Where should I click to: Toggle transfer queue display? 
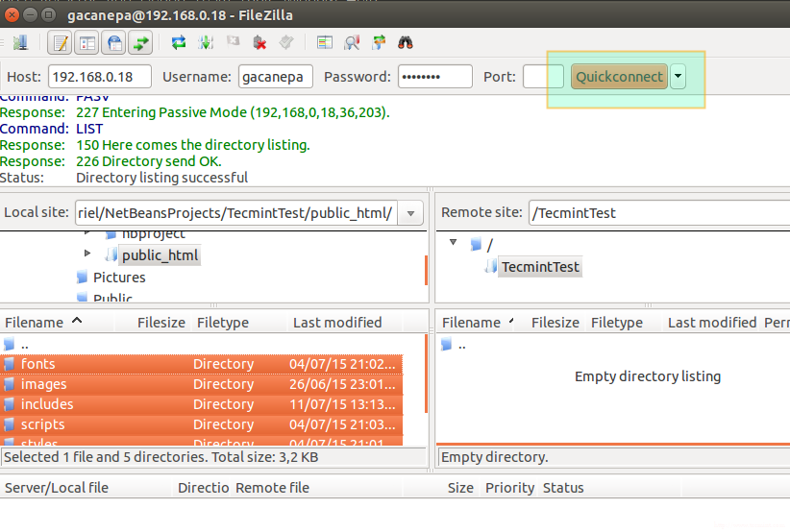pos(141,42)
